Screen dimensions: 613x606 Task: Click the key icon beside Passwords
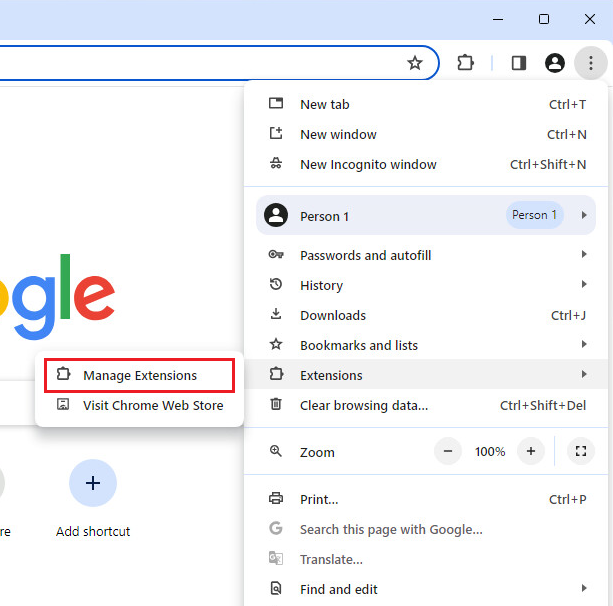pyautogui.click(x=276, y=255)
